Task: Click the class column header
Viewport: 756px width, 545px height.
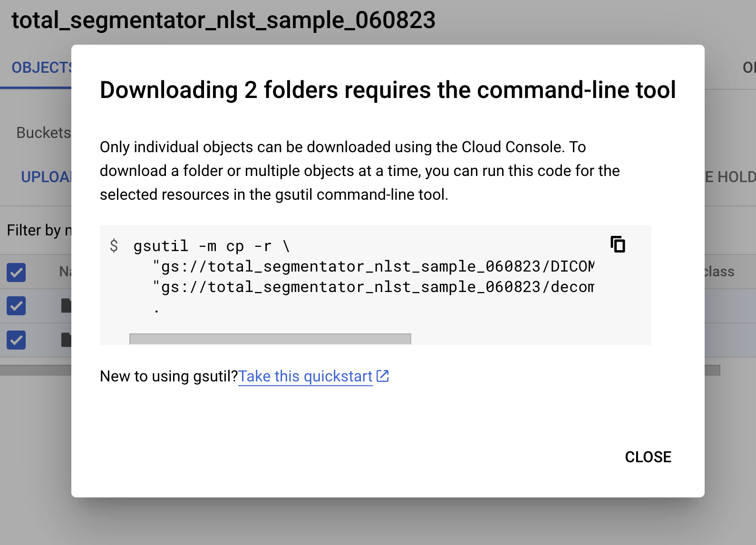Action: pos(720,271)
